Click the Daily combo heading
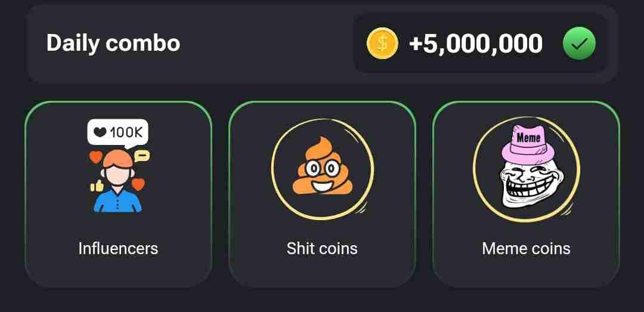The width and height of the screenshot is (644, 312). [x=113, y=44]
